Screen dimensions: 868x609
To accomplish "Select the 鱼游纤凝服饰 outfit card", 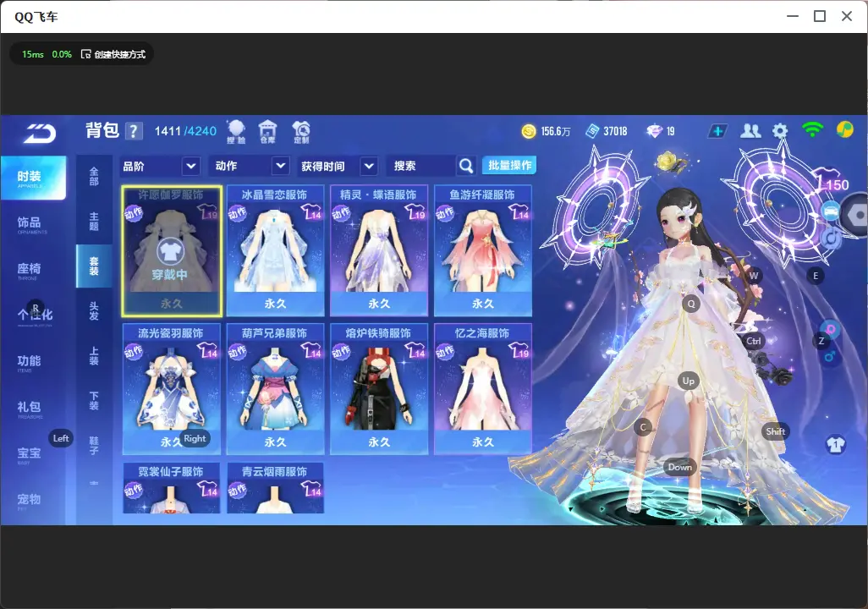I will coord(483,251).
